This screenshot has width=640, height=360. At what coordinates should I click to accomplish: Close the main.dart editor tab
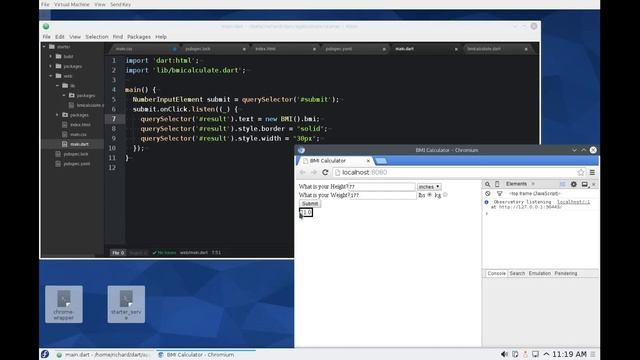pyautogui.click(x=456, y=49)
